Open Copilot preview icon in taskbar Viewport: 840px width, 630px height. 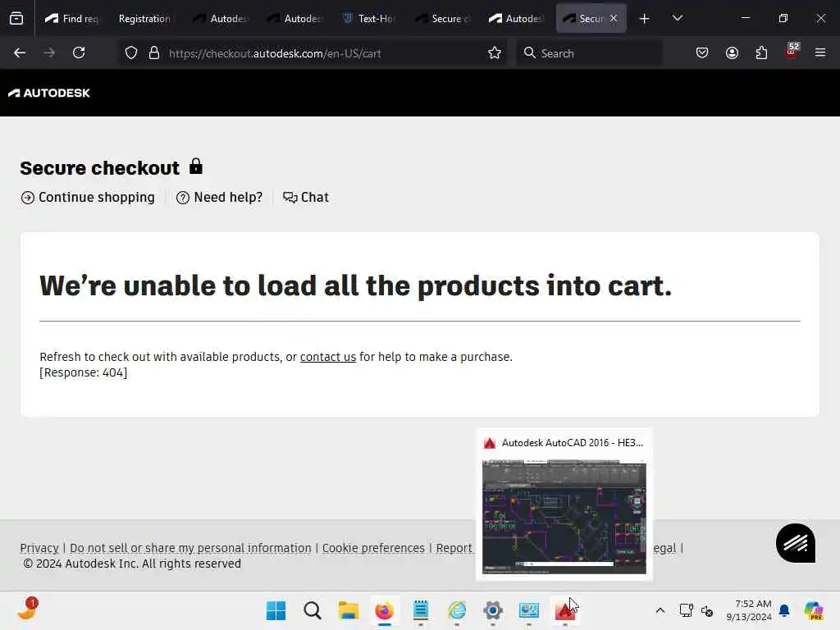click(813, 610)
